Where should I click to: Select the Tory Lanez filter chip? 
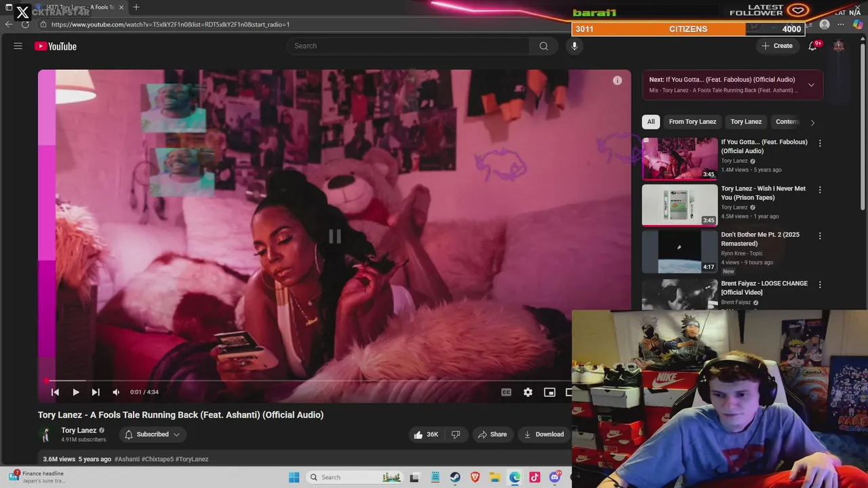(746, 122)
